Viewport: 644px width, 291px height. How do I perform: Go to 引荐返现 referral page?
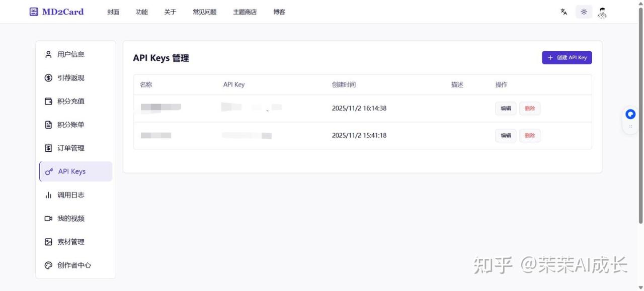(x=70, y=78)
